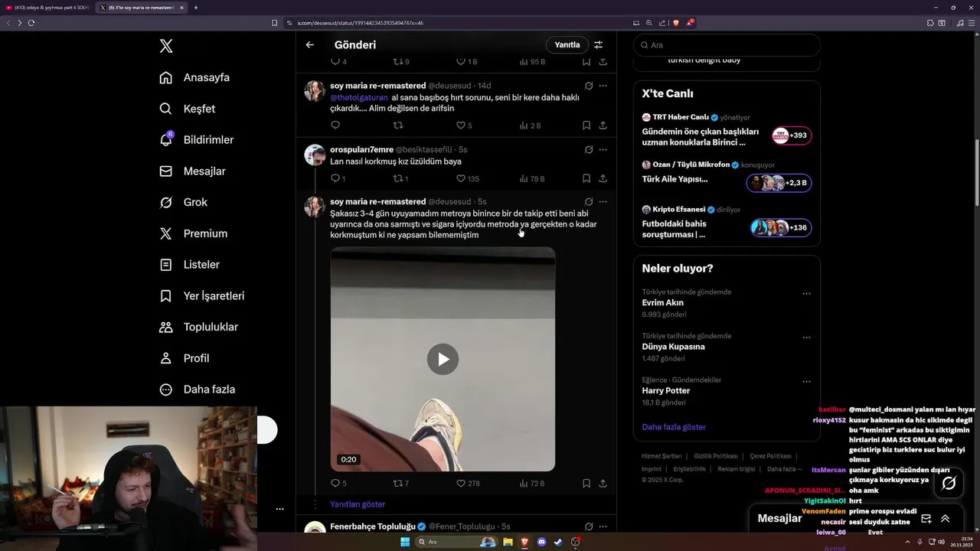
Task: Open X home logo in sidebar
Action: 166,46
